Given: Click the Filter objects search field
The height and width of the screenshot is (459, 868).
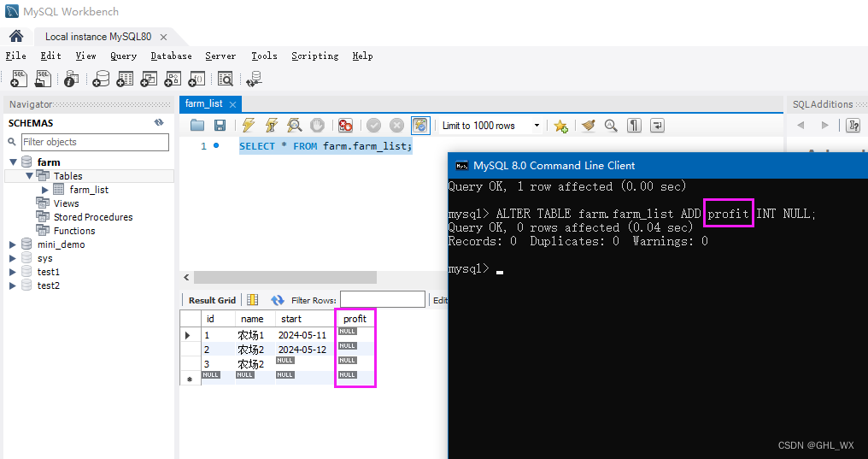Looking at the screenshot, I should (95, 142).
